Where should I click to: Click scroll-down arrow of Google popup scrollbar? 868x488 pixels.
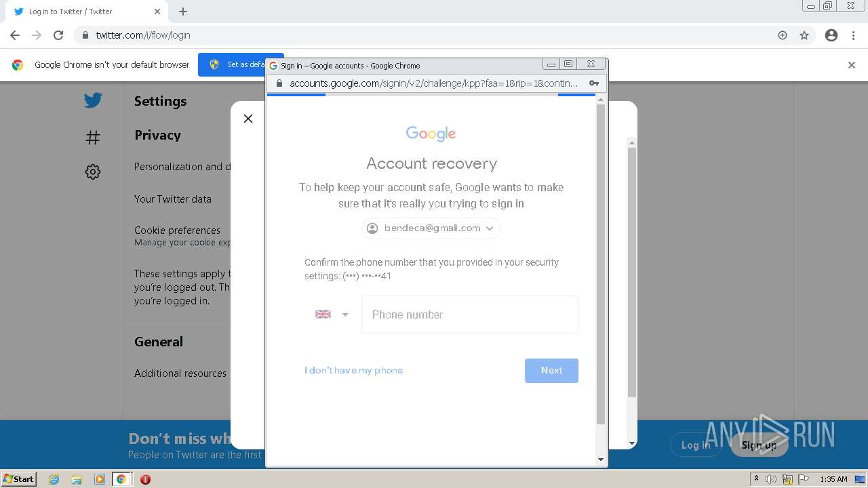[x=600, y=460]
